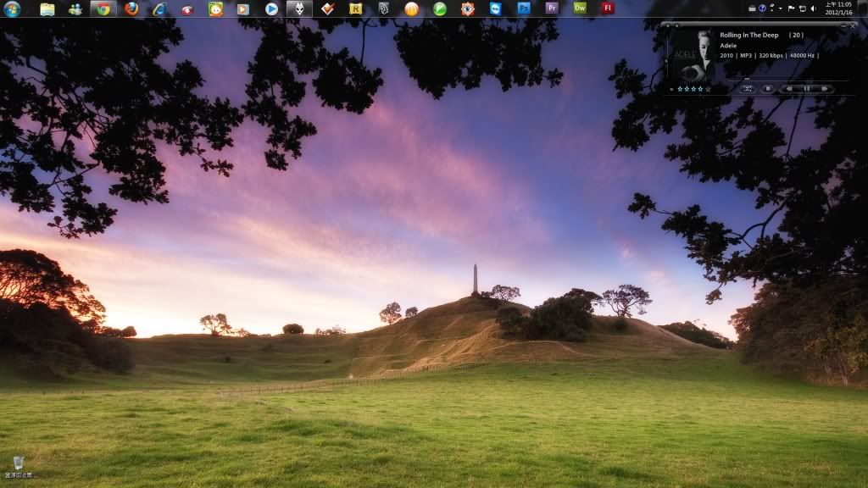This screenshot has width=868, height=488.
Task: Open Adobe Photoshop from the taskbar
Action: pos(524,8)
